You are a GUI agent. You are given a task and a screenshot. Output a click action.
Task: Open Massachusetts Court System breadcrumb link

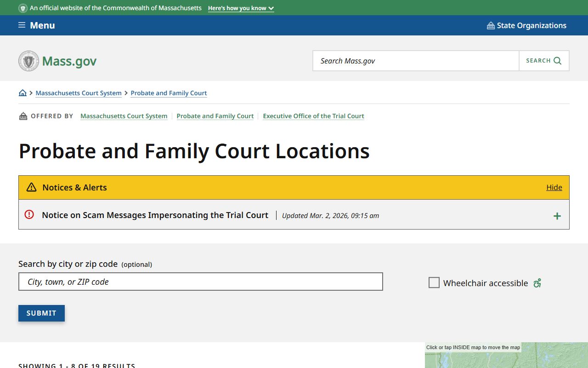[79, 93]
